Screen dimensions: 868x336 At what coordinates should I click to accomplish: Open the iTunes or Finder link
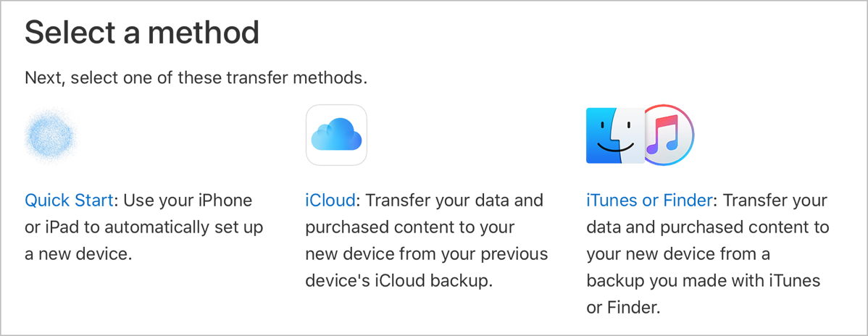tap(650, 200)
